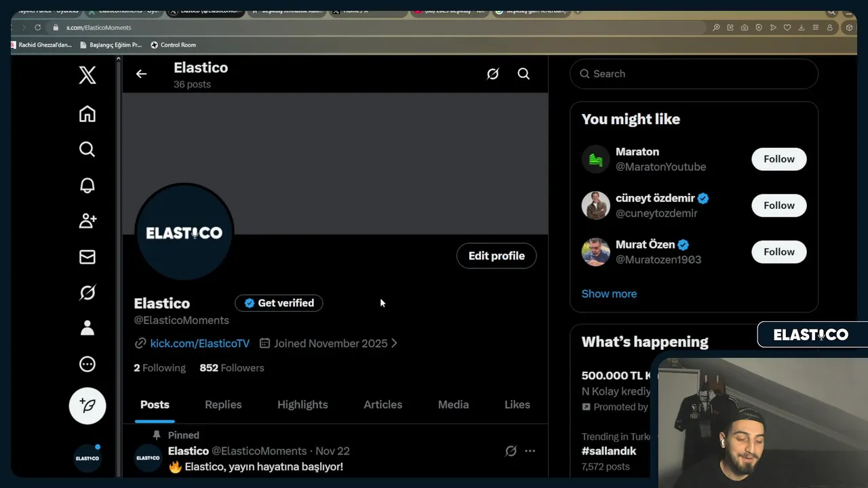Switch to the Posts tab
This screenshot has width=868, height=488.
155,405
